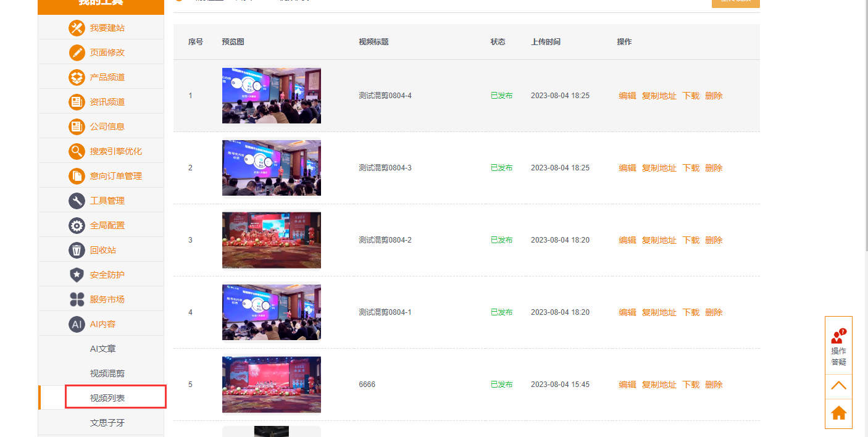Edit video 测试混剪0804-4
The height and width of the screenshot is (437, 868).
click(x=627, y=96)
